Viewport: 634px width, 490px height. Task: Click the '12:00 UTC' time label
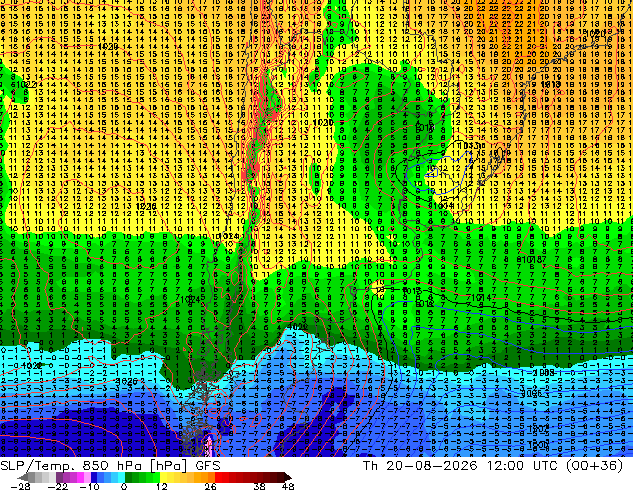pos(524,466)
